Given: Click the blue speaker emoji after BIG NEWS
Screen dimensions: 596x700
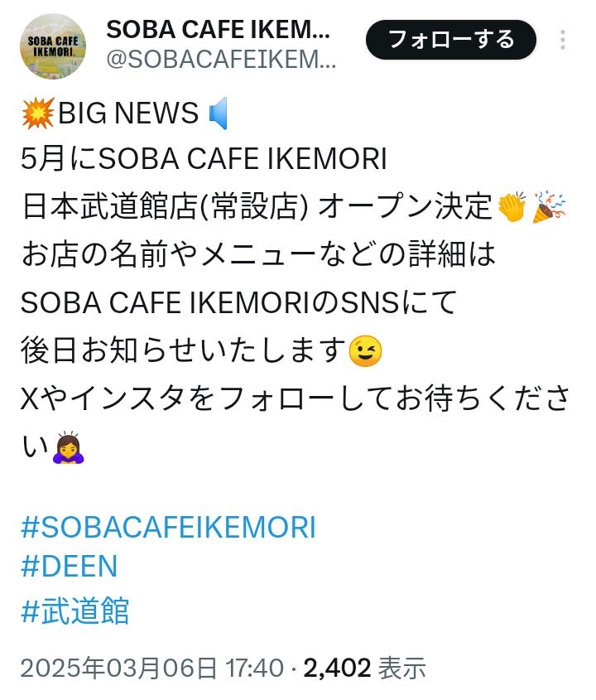Looking at the screenshot, I should [219, 113].
